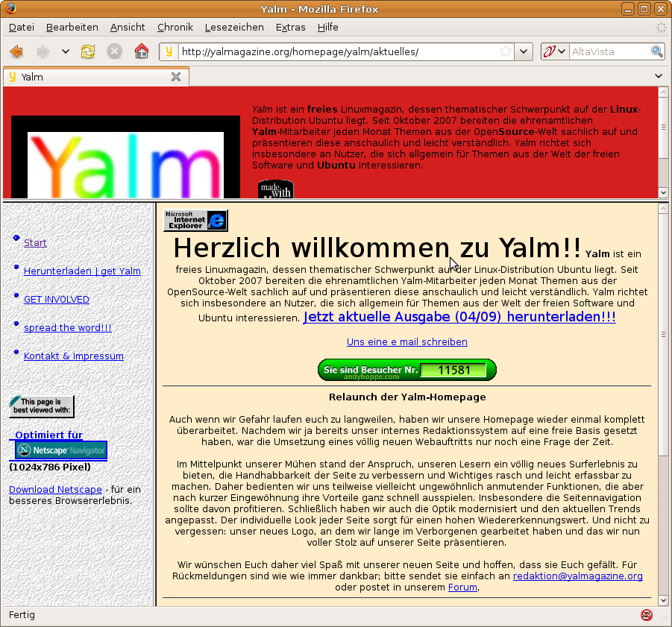Click the Yalm rainbow logo image
672x627 pixels.
coord(125,157)
